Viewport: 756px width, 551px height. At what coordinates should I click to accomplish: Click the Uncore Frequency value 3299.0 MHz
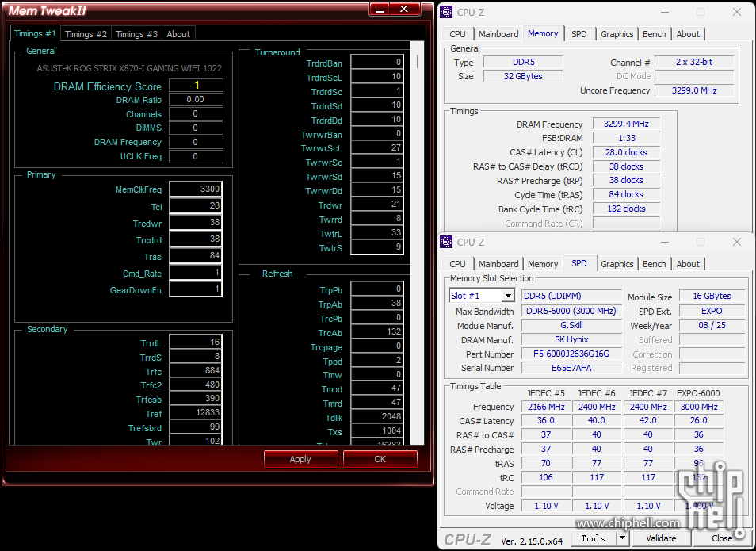point(694,90)
